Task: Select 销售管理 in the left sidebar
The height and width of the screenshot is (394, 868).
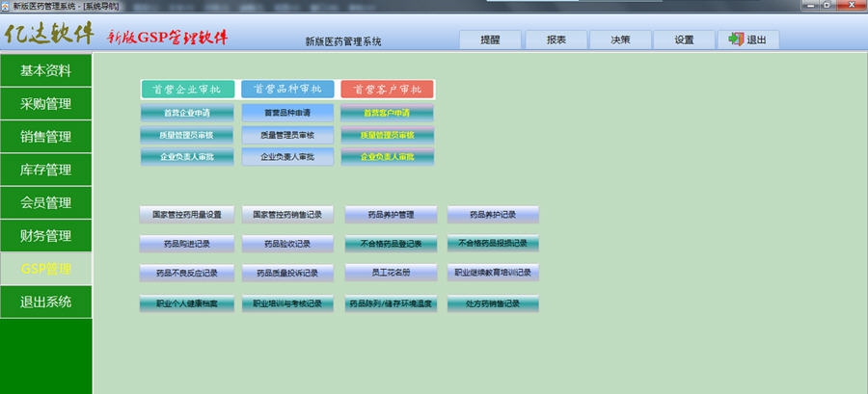Action: pyautogui.click(x=46, y=137)
